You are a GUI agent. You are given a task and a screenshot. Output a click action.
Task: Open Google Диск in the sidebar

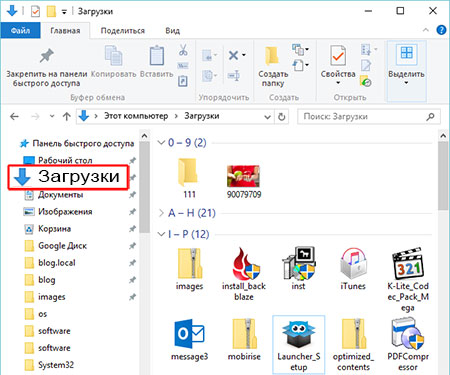[x=62, y=246]
